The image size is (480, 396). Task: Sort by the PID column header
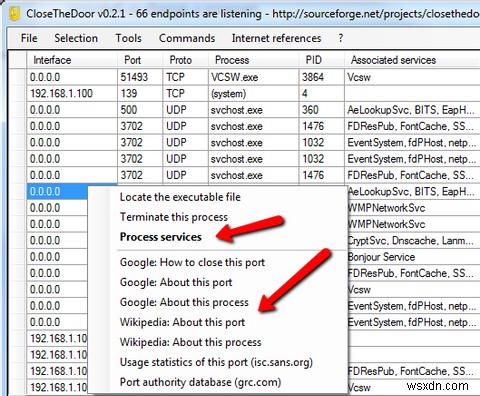(x=322, y=60)
